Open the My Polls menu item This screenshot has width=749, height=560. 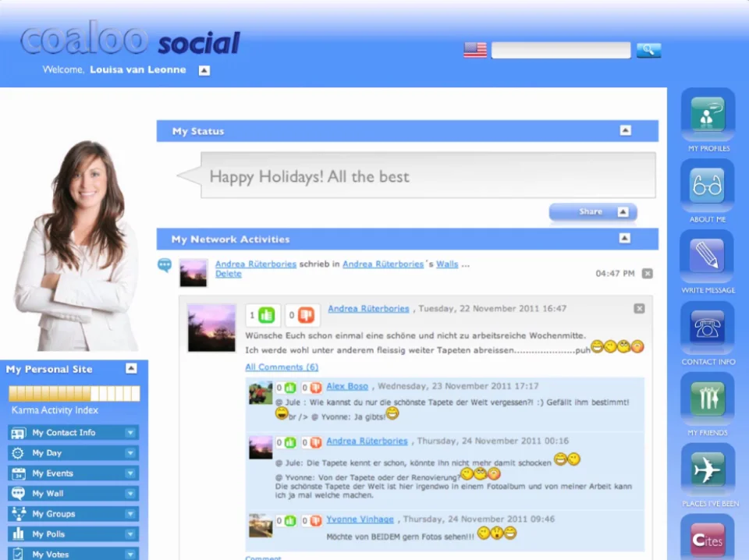(x=73, y=534)
